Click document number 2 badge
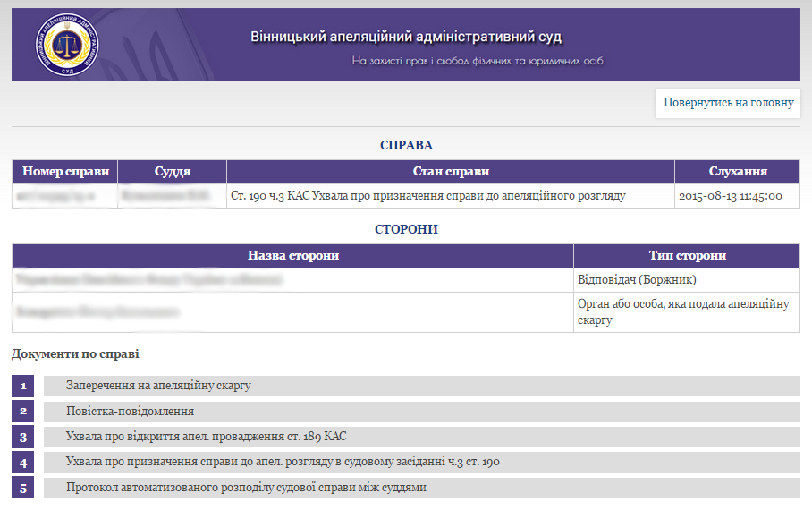 click(23, 412)
